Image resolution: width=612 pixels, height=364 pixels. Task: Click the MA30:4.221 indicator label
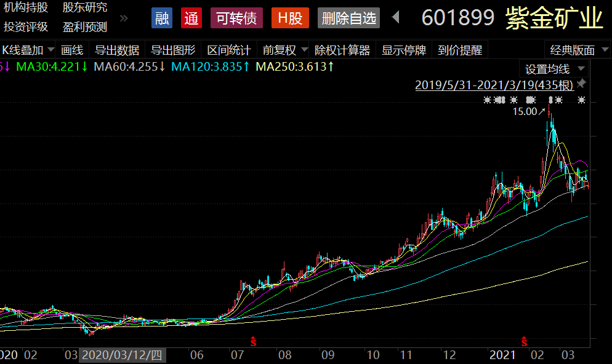point(52,66)
